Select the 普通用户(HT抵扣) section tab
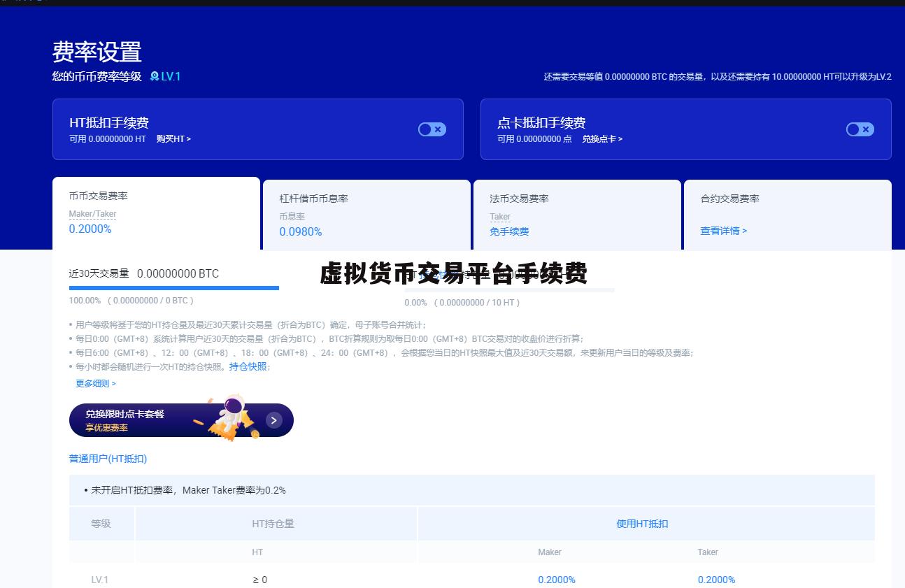This screenshot has width=905, height=588. (108, 459)
